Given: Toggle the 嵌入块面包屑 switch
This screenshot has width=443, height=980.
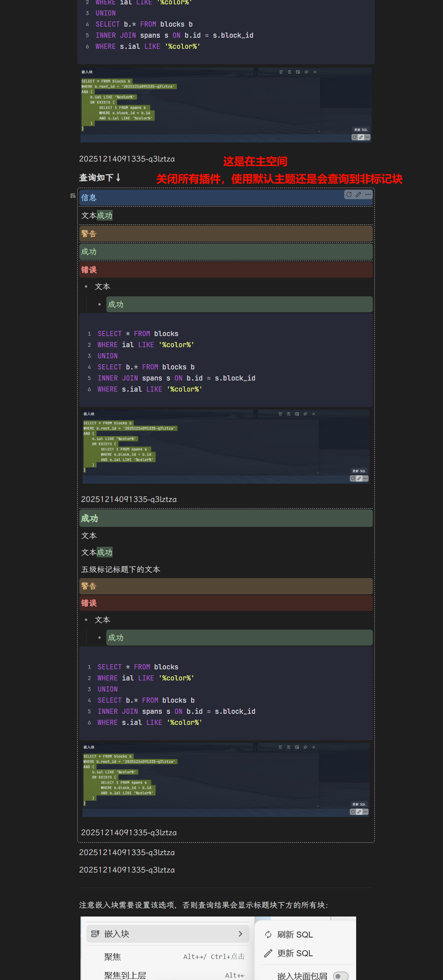Looking at the screenshot, I should [341, 976].
